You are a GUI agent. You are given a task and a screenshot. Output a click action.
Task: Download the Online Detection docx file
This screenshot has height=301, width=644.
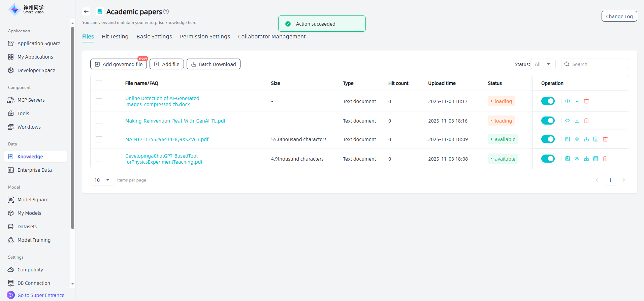click(x=577, y=101)
